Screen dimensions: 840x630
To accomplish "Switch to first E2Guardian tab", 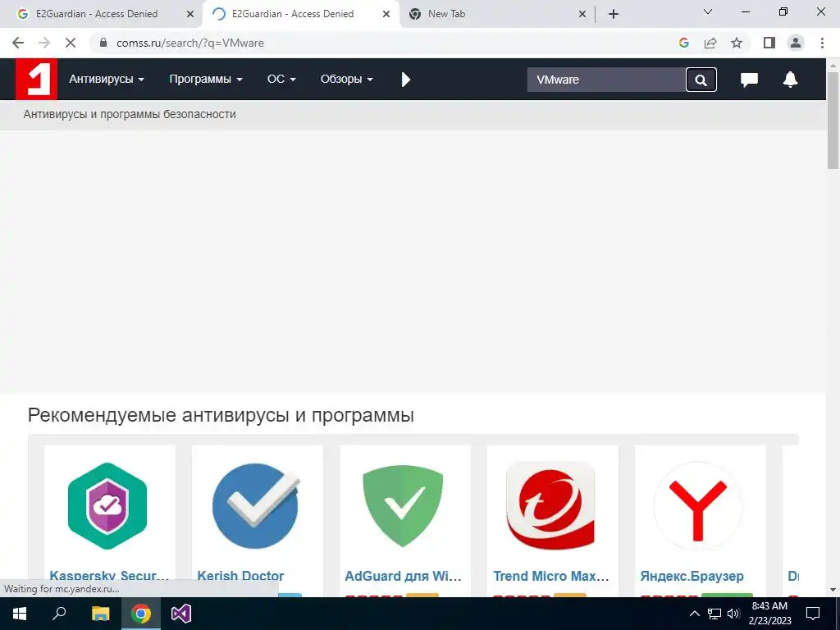I will [97, 14].
